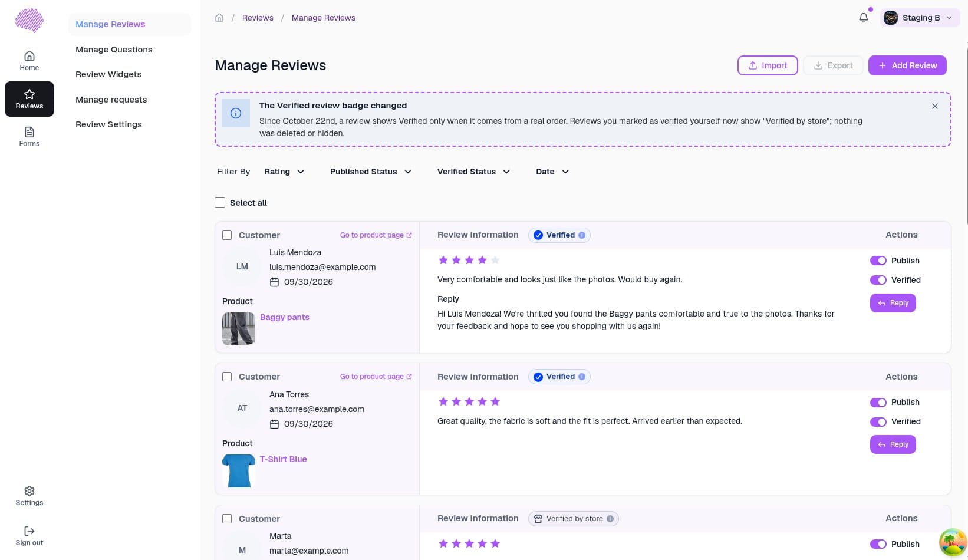Open the notifications bell
The width and height of the screenshot is (968, 560).
point(864,18)
